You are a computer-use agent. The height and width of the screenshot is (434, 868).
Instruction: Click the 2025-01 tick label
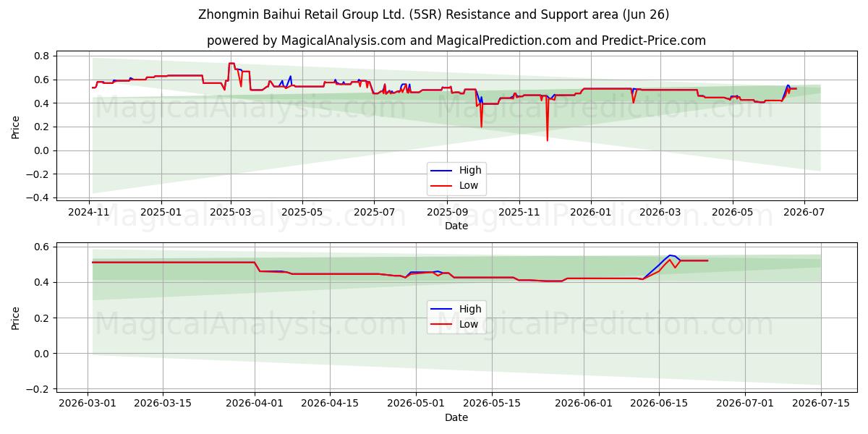[161, 212]
